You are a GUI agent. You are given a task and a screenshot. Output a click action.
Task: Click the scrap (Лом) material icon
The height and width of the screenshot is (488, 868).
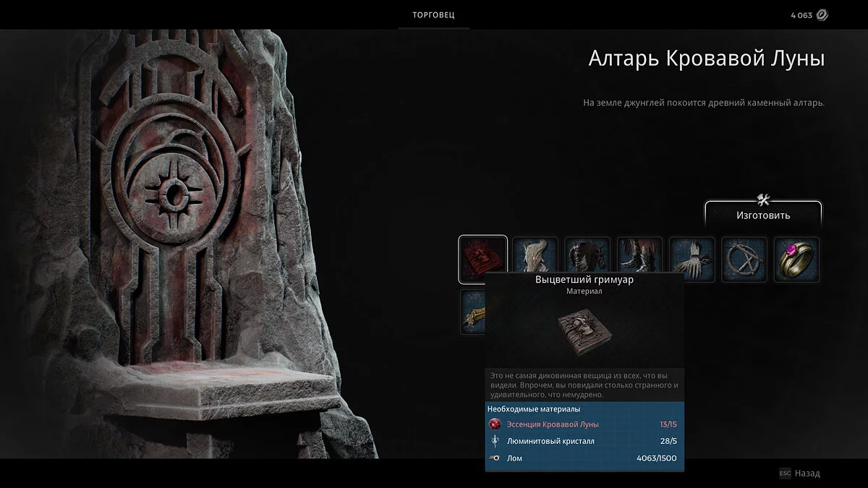tap(494, 458)
